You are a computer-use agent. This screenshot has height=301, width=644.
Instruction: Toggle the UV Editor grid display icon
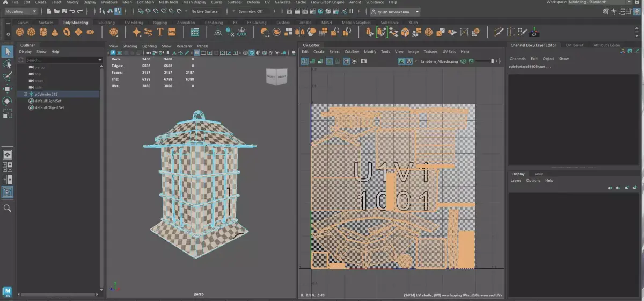point(347,61)
